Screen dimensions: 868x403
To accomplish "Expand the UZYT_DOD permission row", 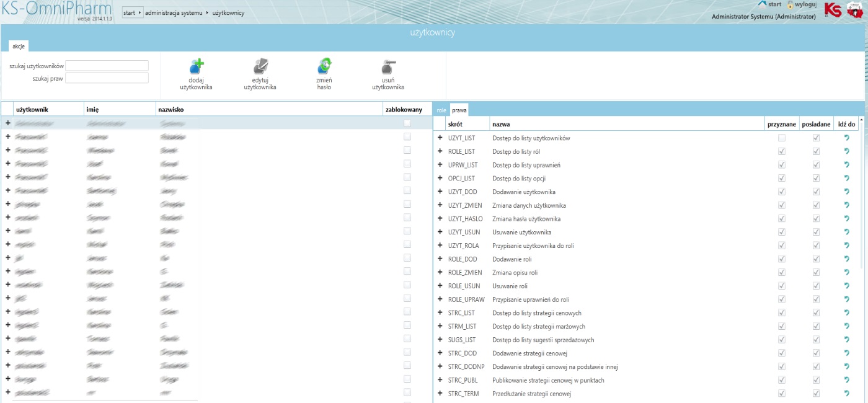I will 440,192.
